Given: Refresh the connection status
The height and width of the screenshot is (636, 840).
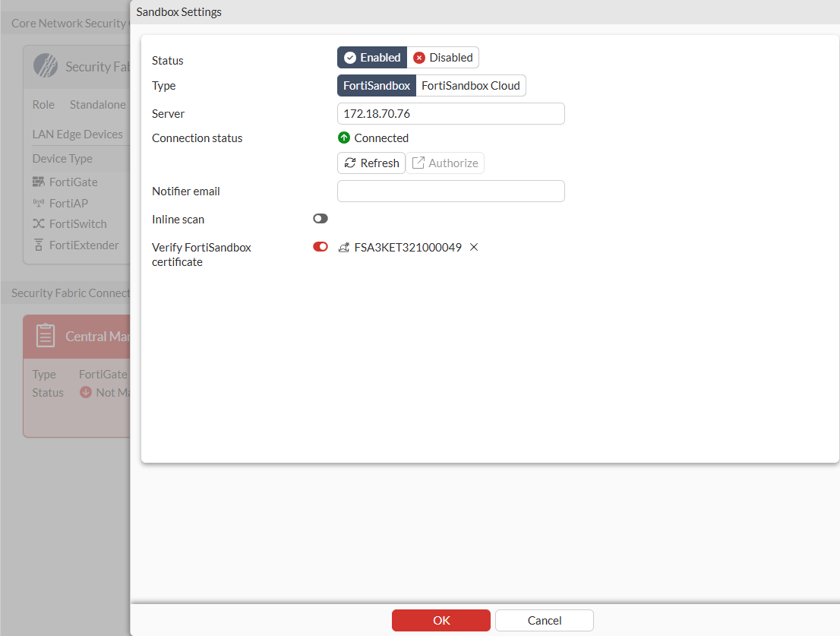Looking at the screenshot, I should (x=371, y=163).
